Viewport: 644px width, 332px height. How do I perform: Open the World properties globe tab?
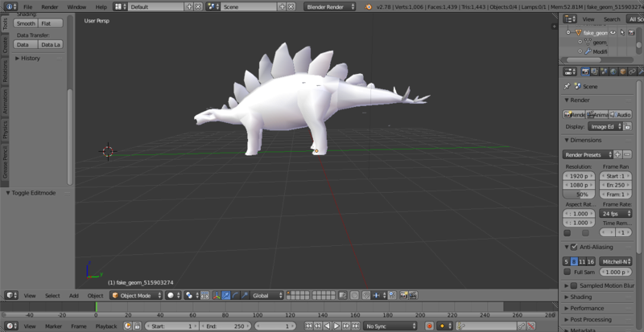[613, 72]
